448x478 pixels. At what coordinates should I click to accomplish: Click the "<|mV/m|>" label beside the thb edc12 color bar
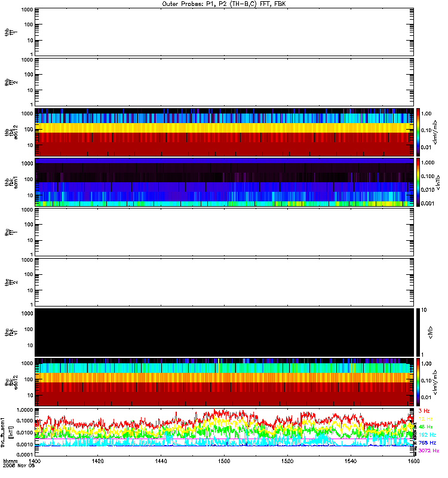(435, 132)
